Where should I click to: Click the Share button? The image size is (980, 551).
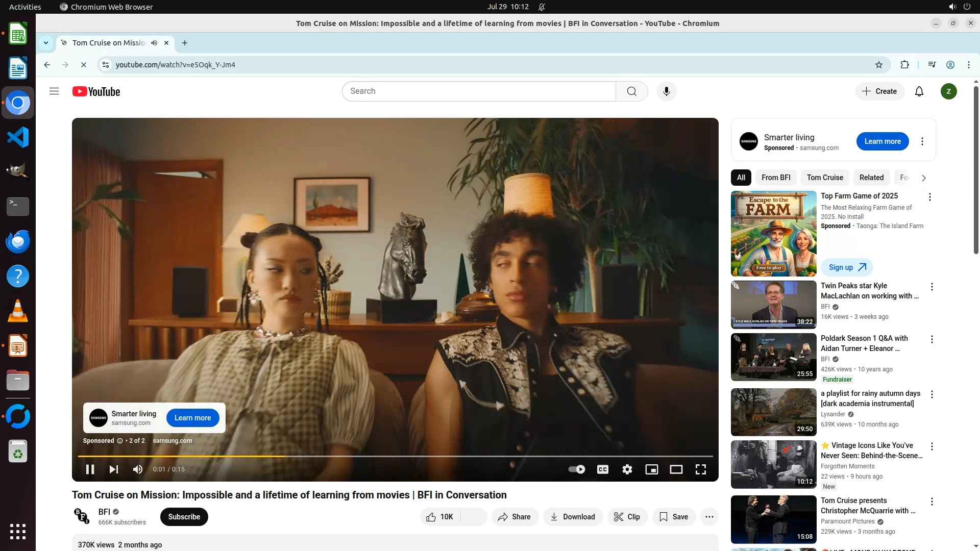pos(514,517)
